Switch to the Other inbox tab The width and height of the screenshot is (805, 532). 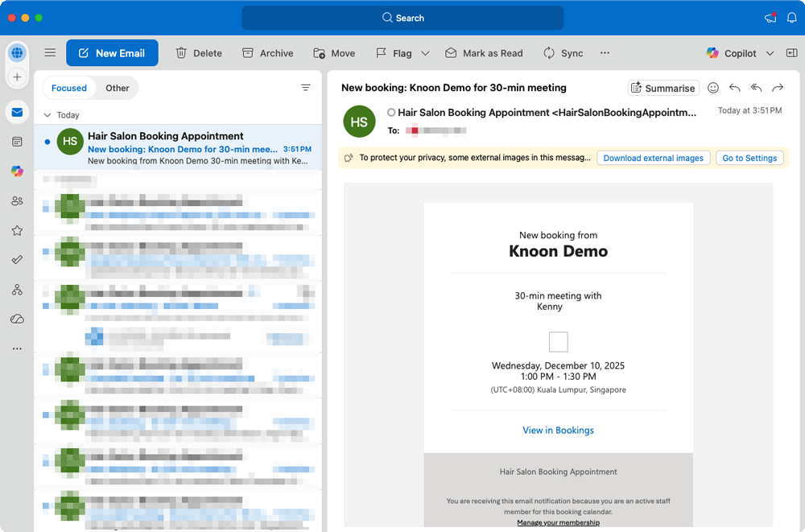tap(118, 88)
